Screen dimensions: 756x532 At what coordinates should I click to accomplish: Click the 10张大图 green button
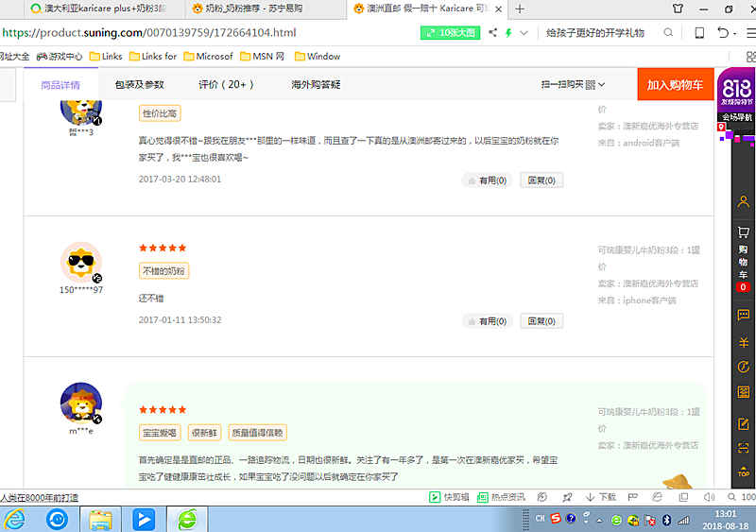[450, 32]
